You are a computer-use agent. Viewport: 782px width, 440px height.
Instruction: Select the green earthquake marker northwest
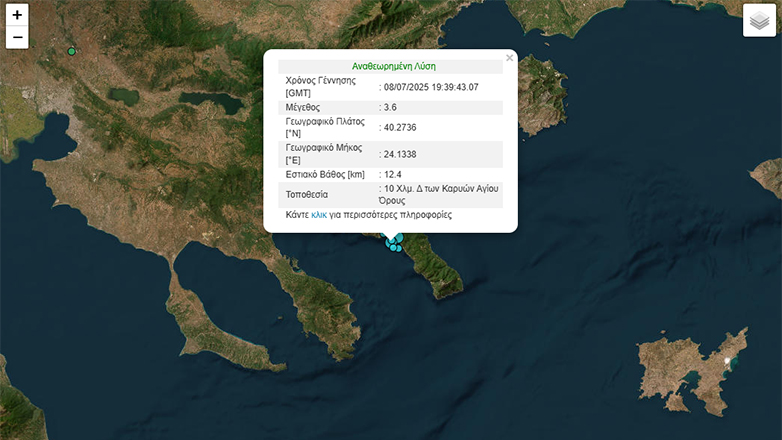71,51
